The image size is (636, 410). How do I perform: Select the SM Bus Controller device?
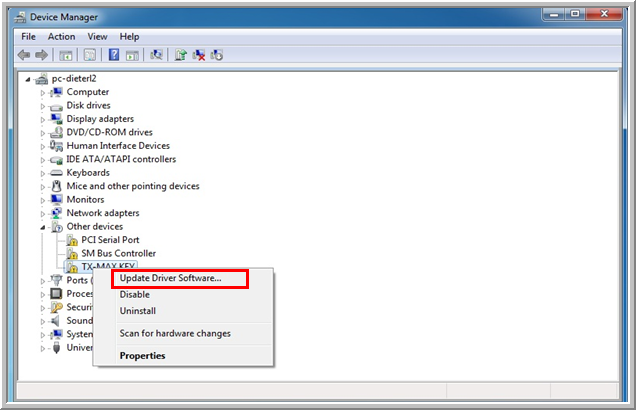(x=118, y=254)
